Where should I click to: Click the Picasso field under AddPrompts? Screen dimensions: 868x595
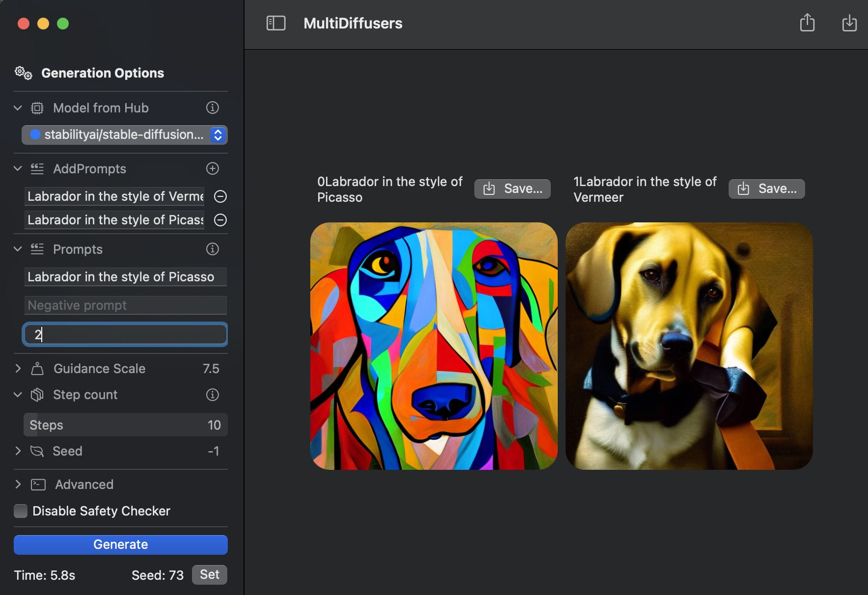point(114,220)
